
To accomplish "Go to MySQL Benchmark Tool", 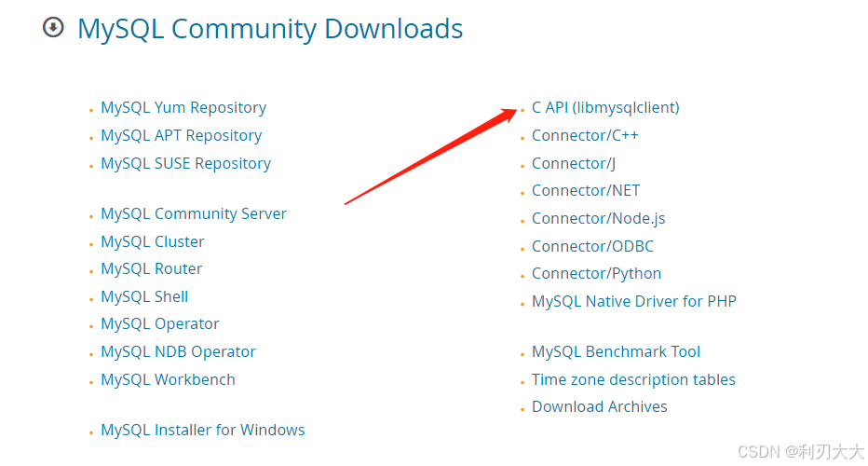I will 617,352.
